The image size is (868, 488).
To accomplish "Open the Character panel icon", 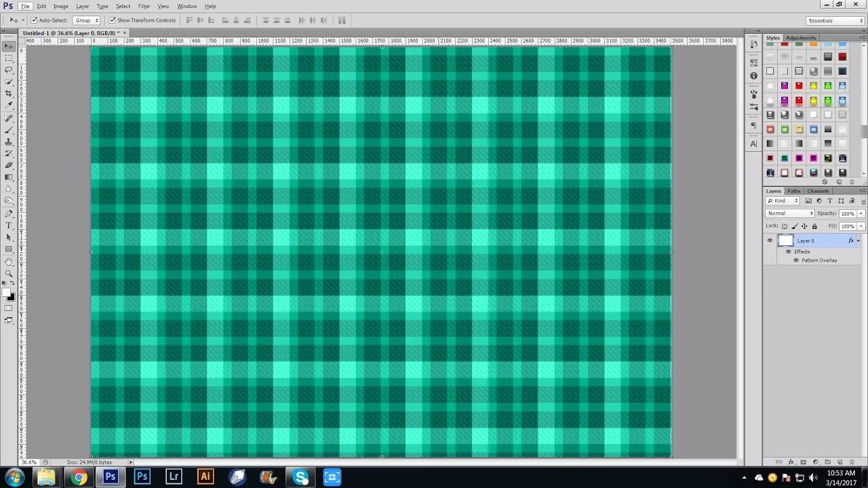I will click(753, 144).
